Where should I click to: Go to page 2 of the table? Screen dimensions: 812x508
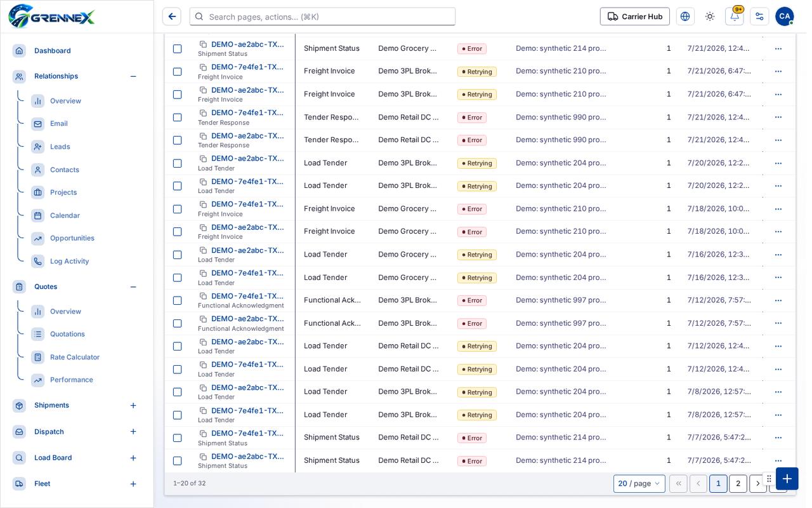click(738, 484)
